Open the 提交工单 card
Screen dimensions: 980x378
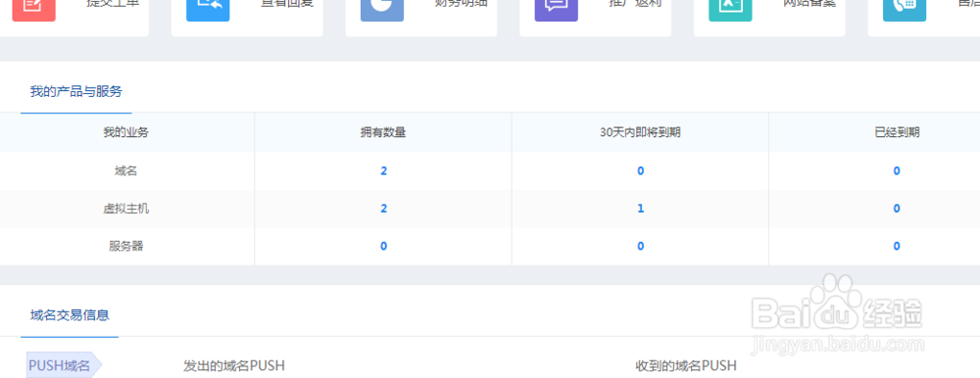(74, 18)
